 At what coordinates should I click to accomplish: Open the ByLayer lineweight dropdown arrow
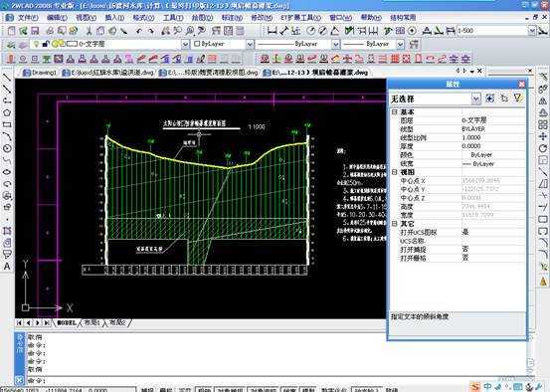point(400,44)
